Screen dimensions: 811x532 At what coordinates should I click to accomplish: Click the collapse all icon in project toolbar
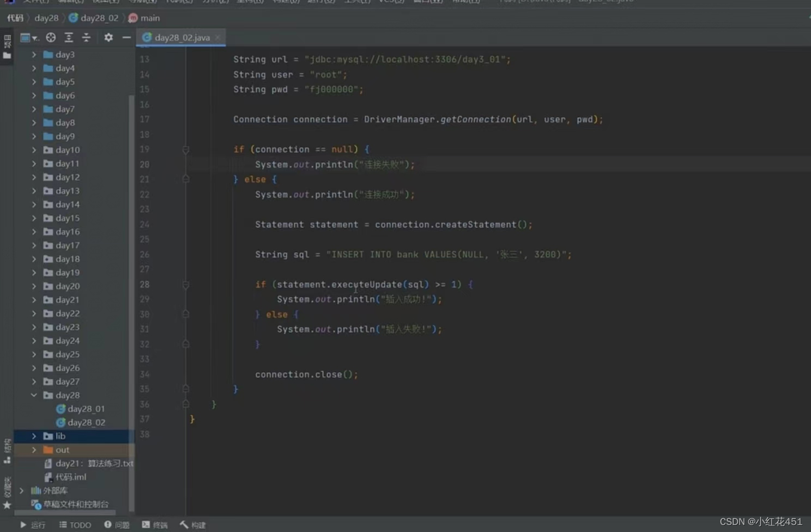tap(86, 38)
